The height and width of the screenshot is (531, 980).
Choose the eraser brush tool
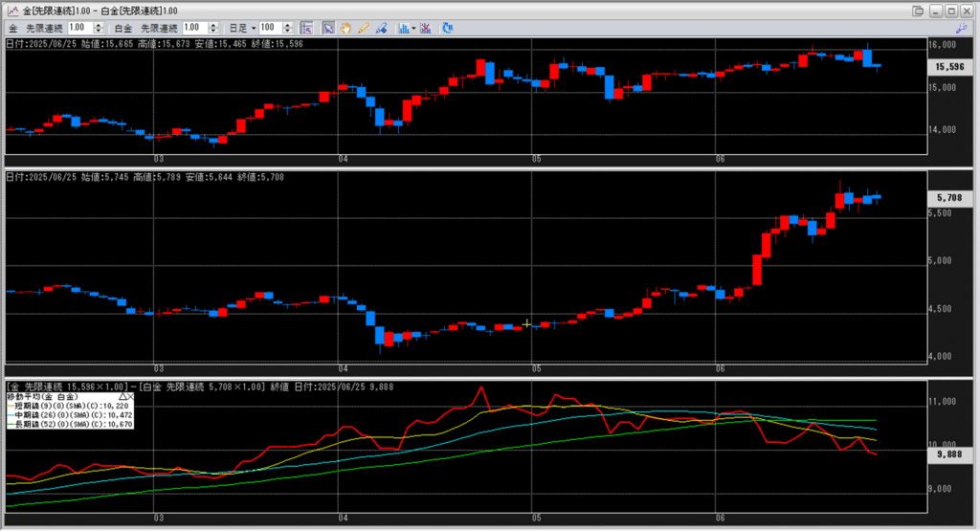coord(381,28)
